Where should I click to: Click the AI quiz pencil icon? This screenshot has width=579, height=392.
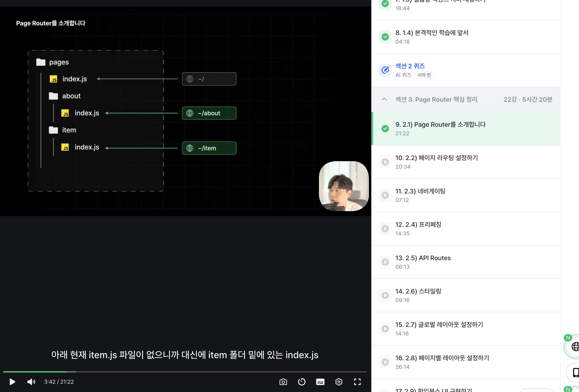[385, 70]
